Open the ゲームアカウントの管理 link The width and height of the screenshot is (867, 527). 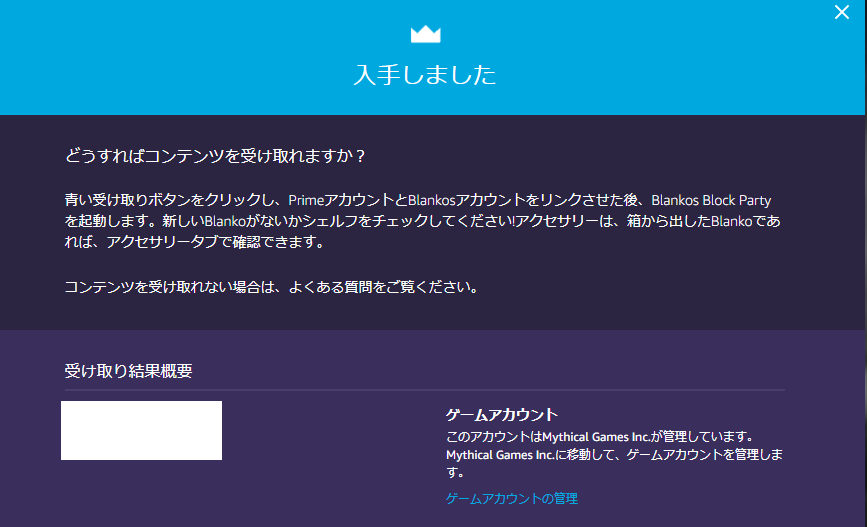click(511, 498)
